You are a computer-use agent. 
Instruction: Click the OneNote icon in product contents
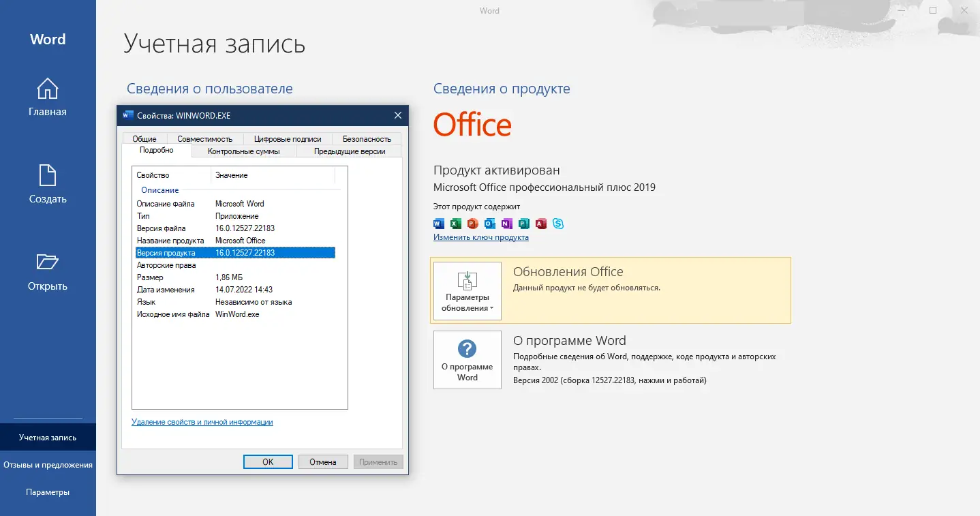tap(507, 223)
